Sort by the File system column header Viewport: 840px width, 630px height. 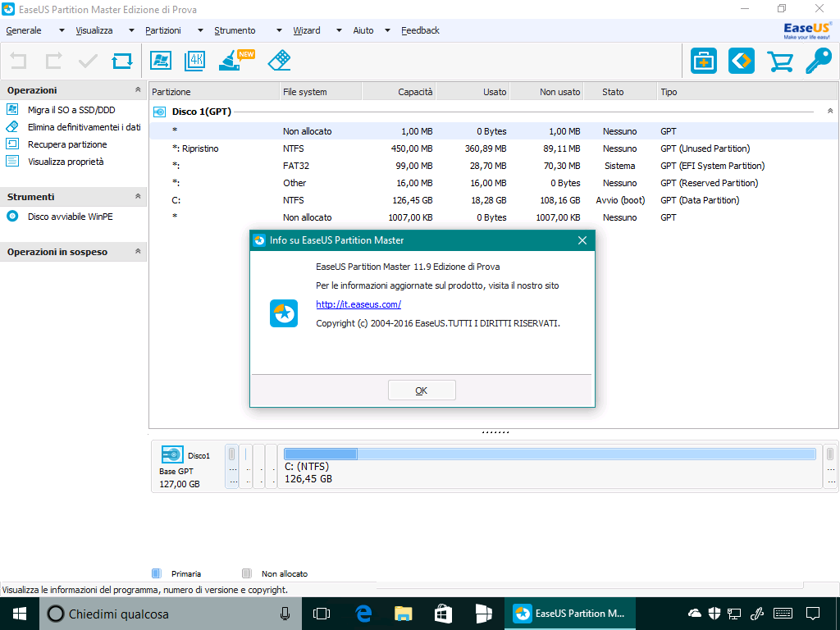point(321,92)
